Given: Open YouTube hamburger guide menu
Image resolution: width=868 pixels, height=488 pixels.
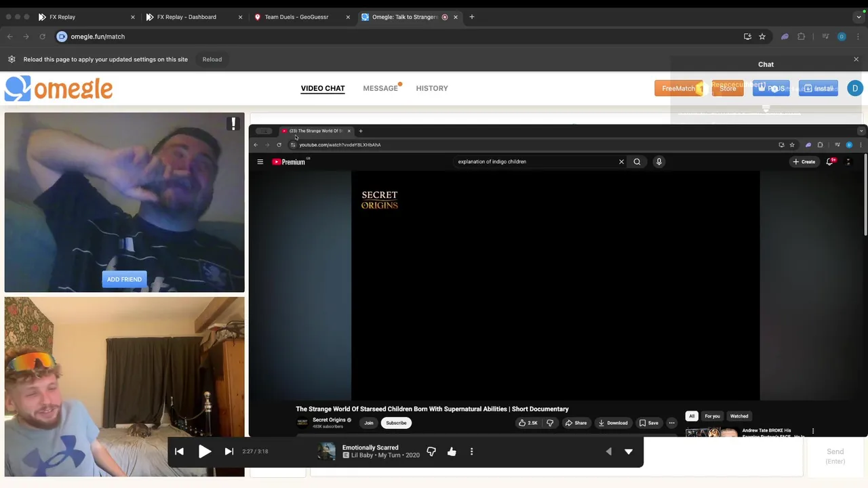Looking at the screenshot, I should point(260,162).
